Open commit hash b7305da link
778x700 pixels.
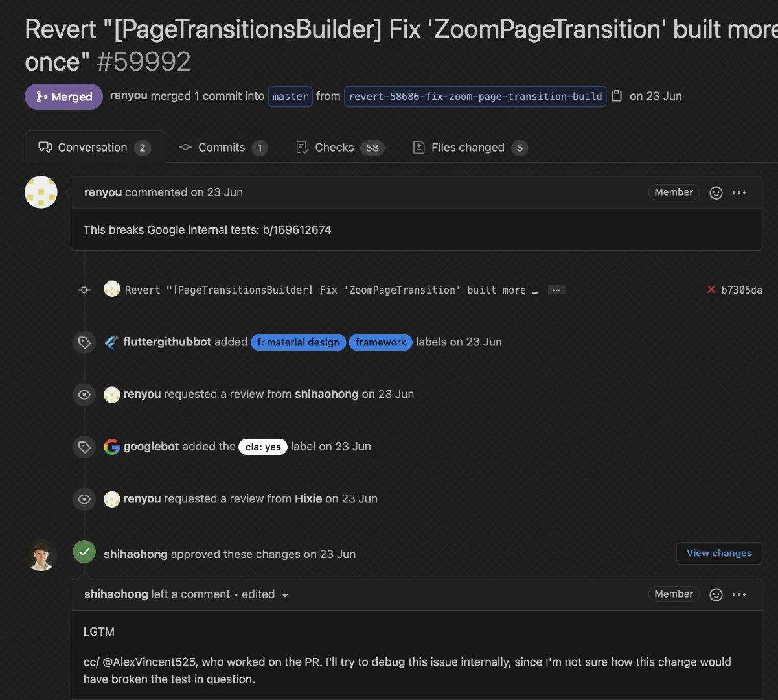742,290
